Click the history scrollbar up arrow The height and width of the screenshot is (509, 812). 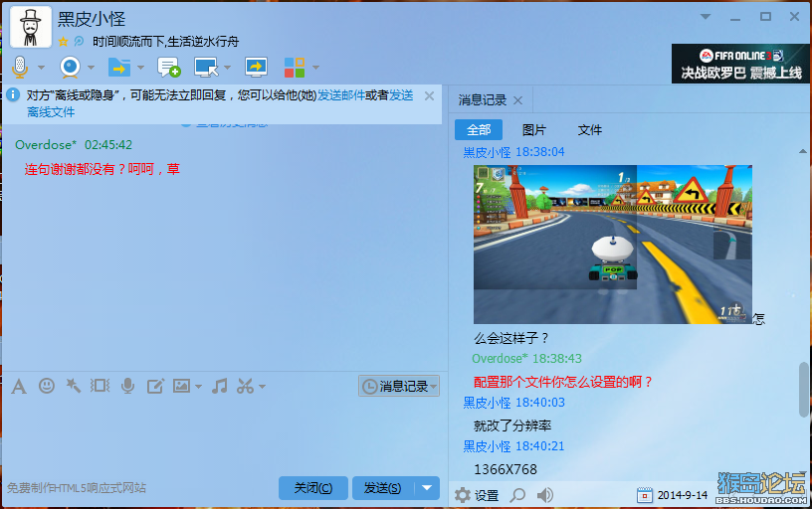tap(803, 151)
